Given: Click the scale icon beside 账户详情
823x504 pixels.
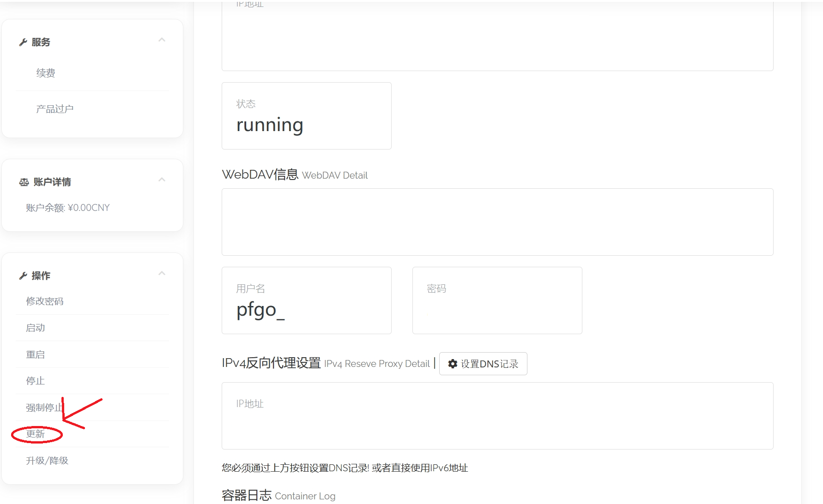Looking at the screenshot, I should (x=24, y=182).
